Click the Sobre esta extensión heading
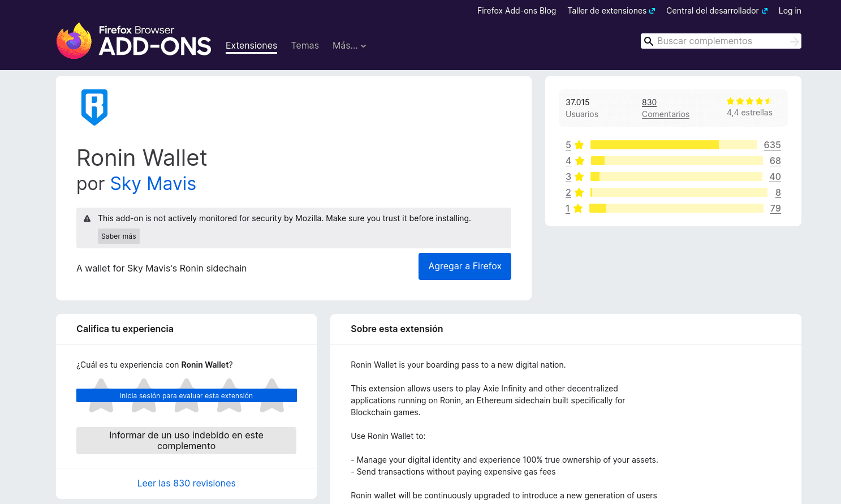The width and height of the screenshot is (841, 504). pyautogui.click(x=396, y=329)
